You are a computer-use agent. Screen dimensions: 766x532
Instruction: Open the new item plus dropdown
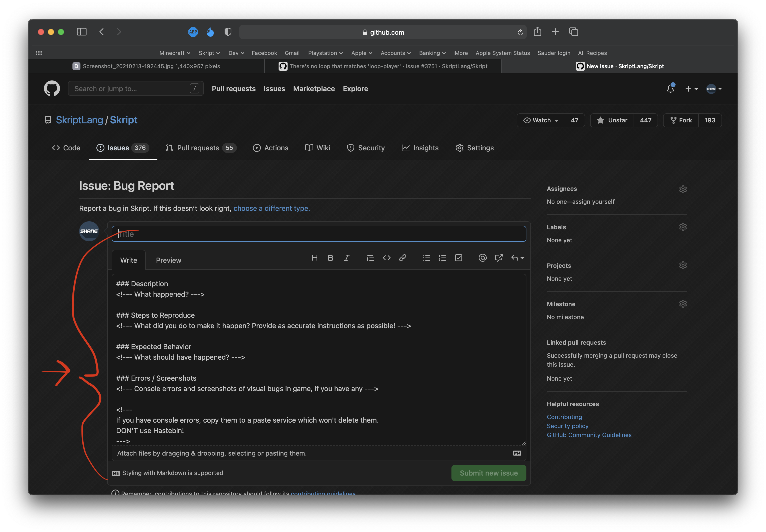tap(691, 89)
